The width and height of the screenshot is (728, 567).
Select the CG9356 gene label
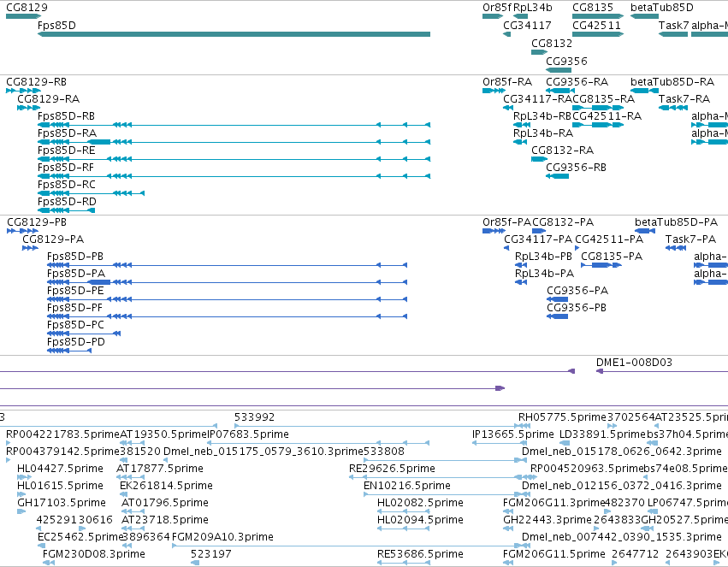click(567, 62)
